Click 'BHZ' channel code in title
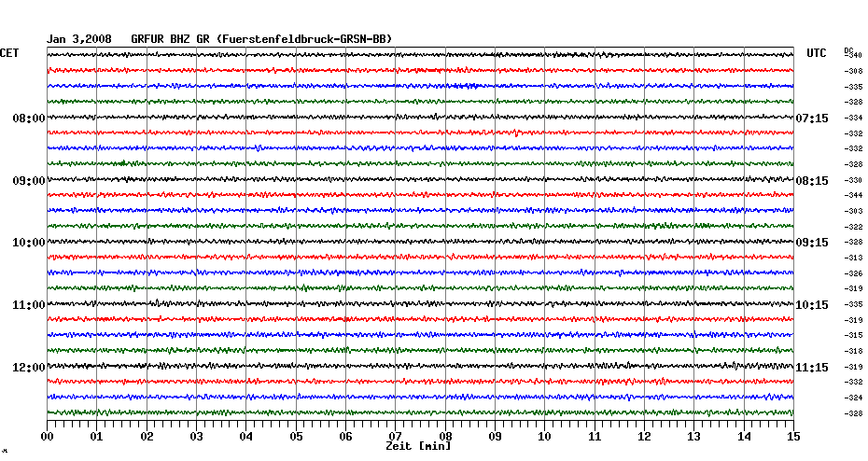Image resolution: width=868 pixels, height=461 pixels. (180, 39)
